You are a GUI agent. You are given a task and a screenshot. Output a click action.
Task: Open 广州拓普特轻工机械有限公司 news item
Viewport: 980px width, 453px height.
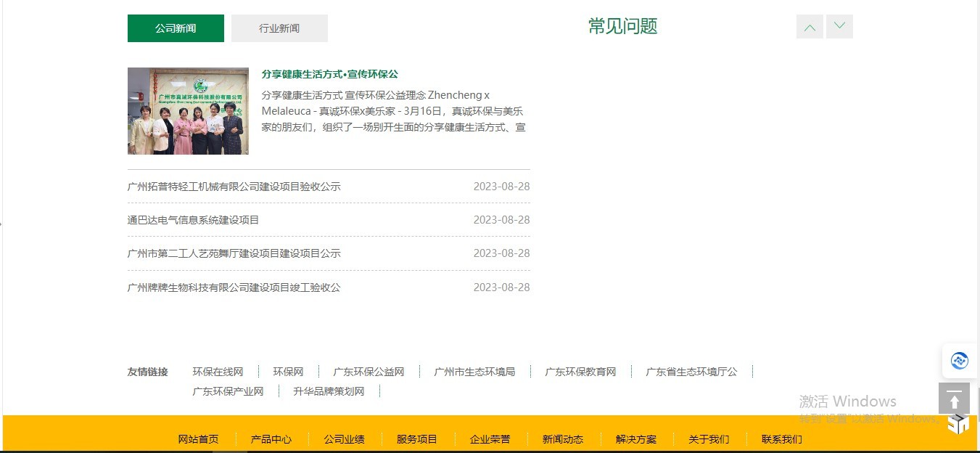click(234, 187)
